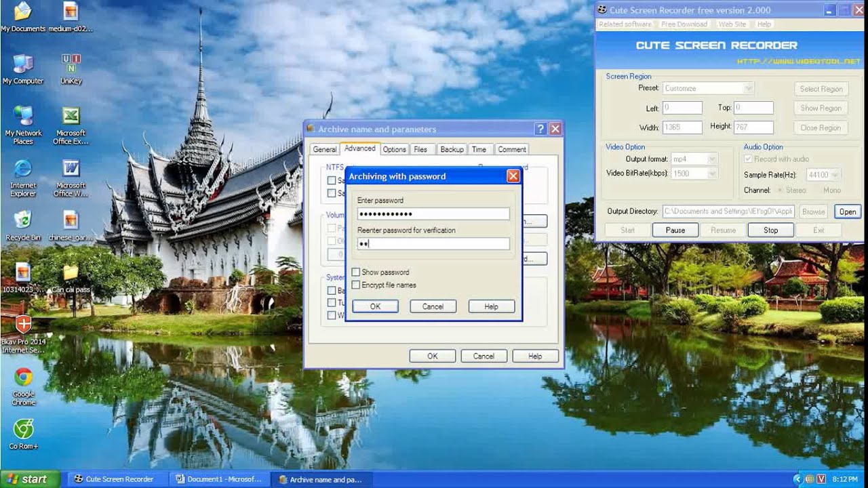
Task: Launch Co Rom+ browser shortcut
Action: click(23, 434)
